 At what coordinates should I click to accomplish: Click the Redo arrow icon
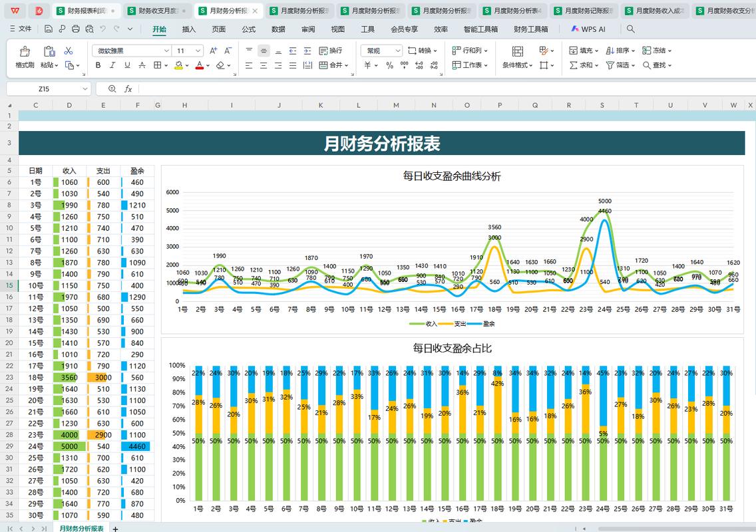(116, 29)
